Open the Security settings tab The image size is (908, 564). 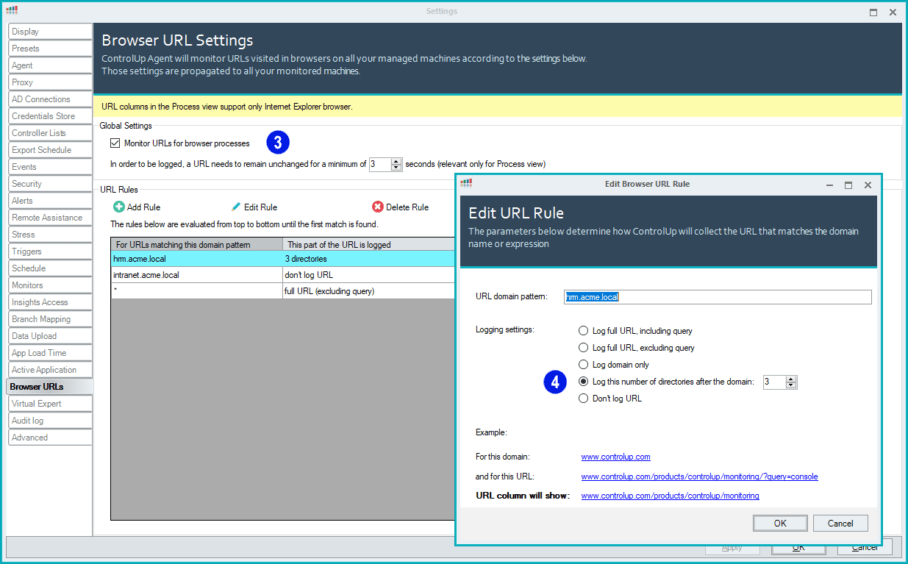click(50, 184)
